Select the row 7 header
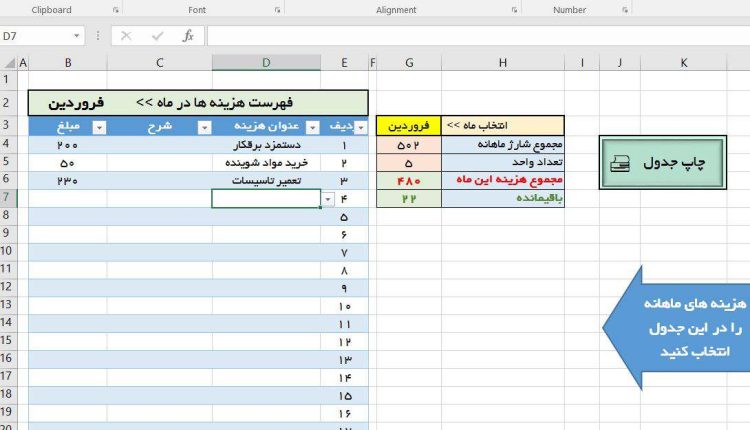The width and height of the screenshot is (750, 430). pos(7,197)
